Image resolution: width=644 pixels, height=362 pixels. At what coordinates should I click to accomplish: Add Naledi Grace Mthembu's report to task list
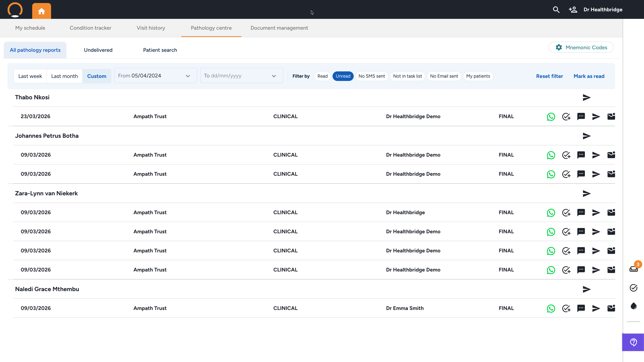566,308
